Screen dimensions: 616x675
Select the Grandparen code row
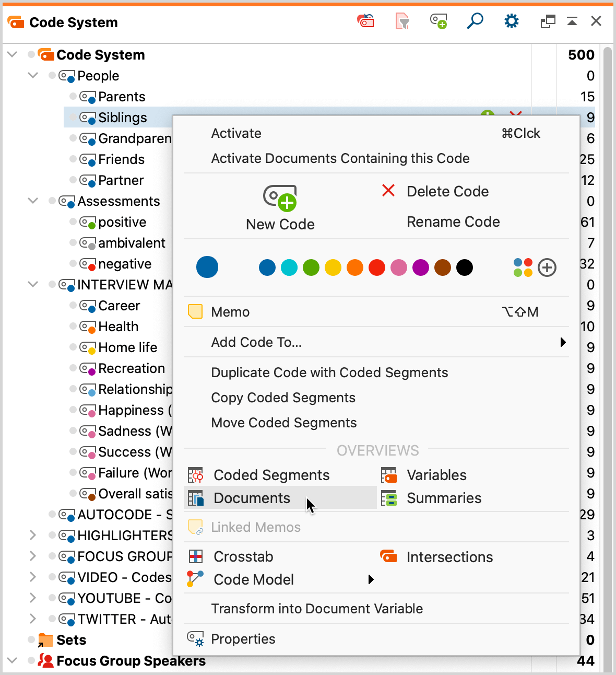[x=121, y=138]
